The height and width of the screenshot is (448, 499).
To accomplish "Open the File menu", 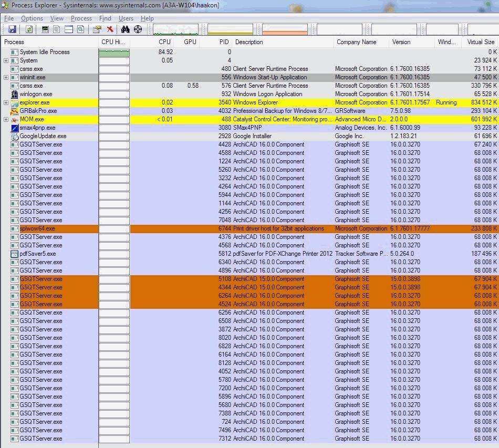I will point(9,18).
